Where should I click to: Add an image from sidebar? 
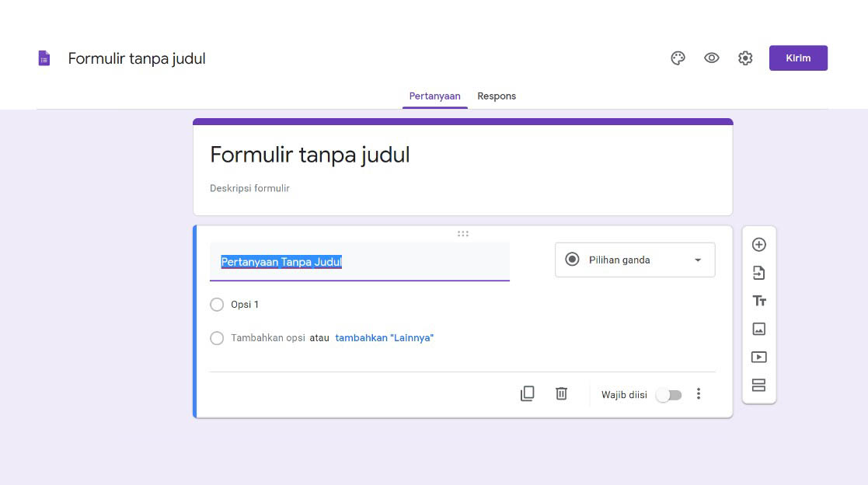759,329
